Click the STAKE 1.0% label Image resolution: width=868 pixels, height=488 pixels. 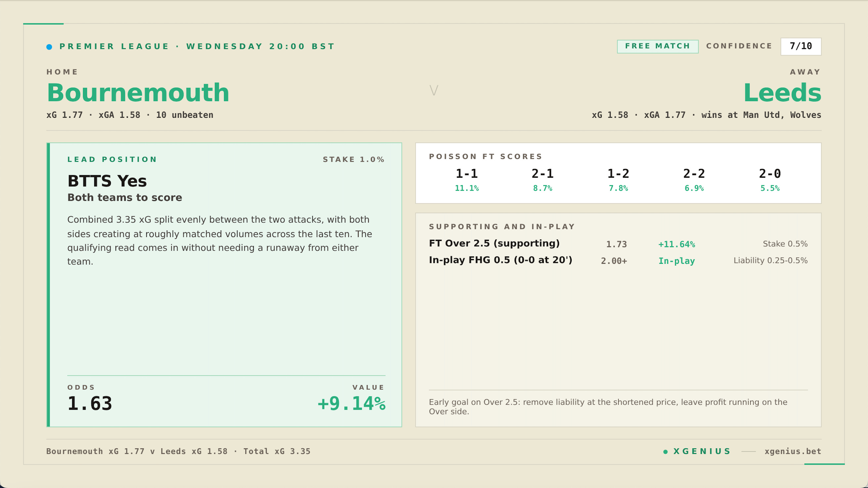tap(354, 159)
